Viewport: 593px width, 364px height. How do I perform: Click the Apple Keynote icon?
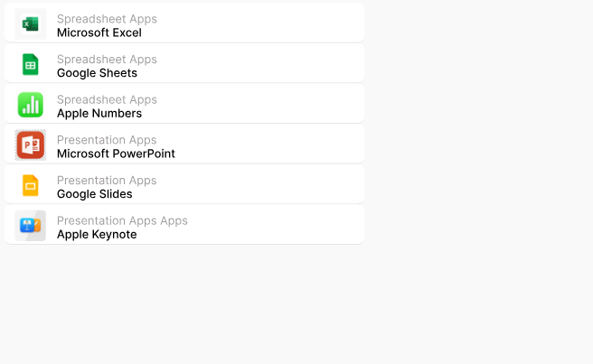pyautogui.click(x=31, y=226)
